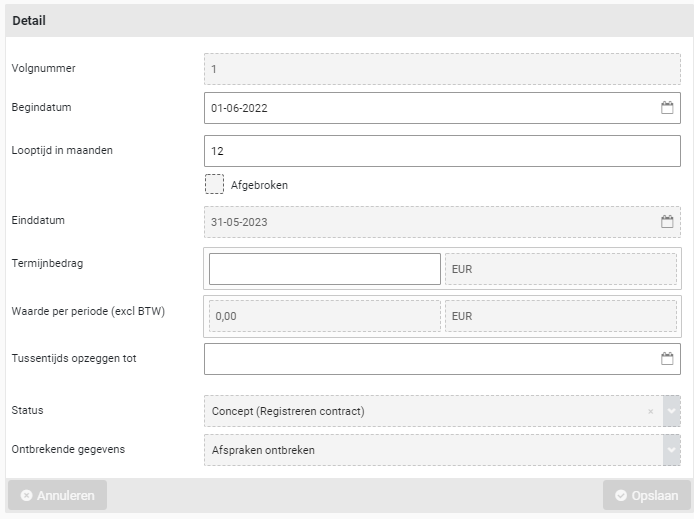Click the Afspraken ontbreken value box
The image size is (694, 519).
pos(430,450)
